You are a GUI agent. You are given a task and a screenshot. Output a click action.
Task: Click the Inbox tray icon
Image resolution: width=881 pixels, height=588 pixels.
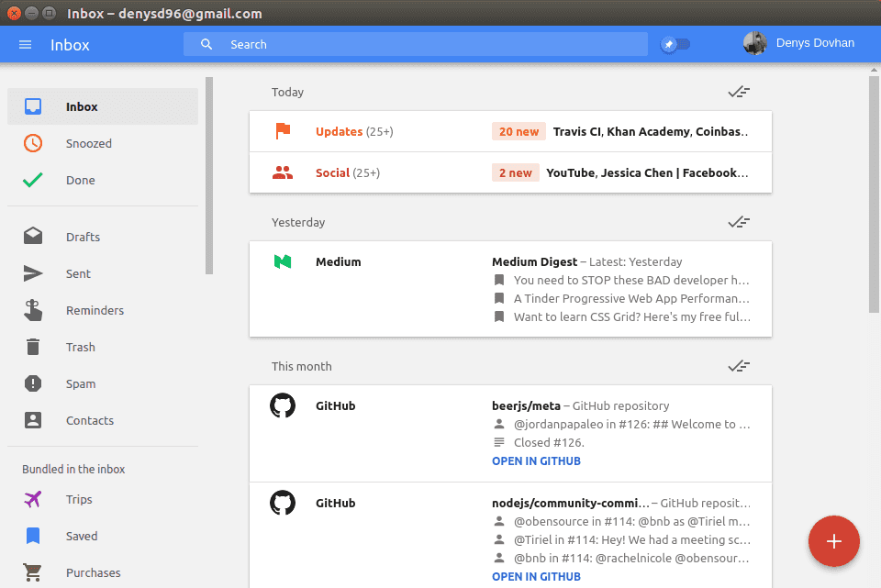point(33,106)
